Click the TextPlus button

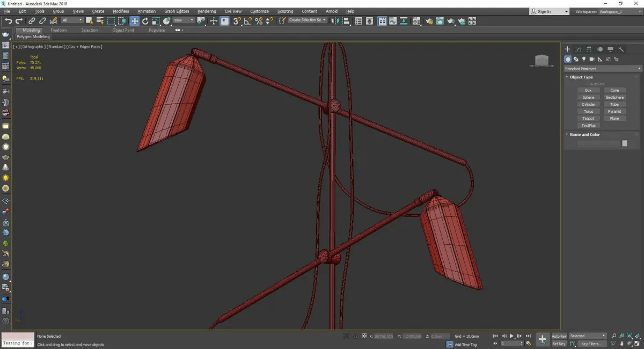pos(588,126)
